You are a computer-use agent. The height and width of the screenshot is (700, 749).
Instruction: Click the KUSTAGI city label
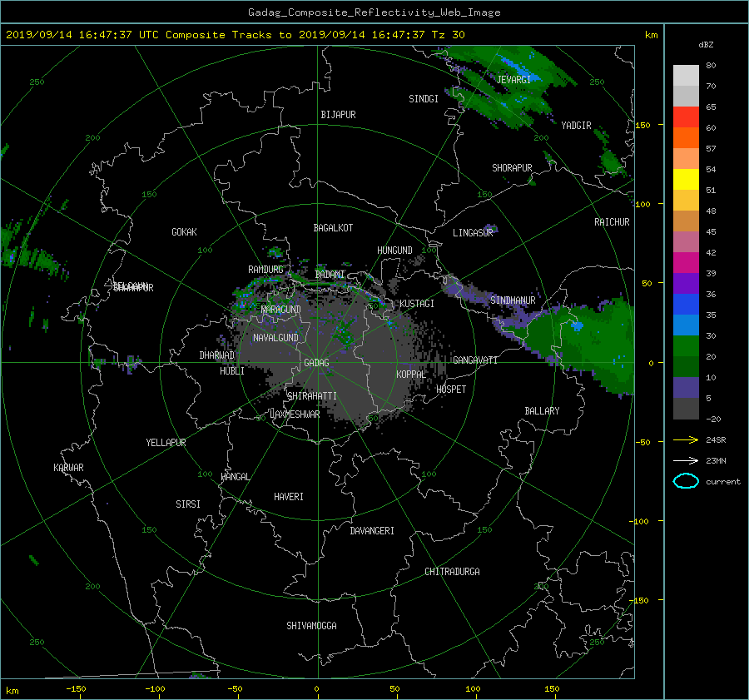click(x=417, y=304)
